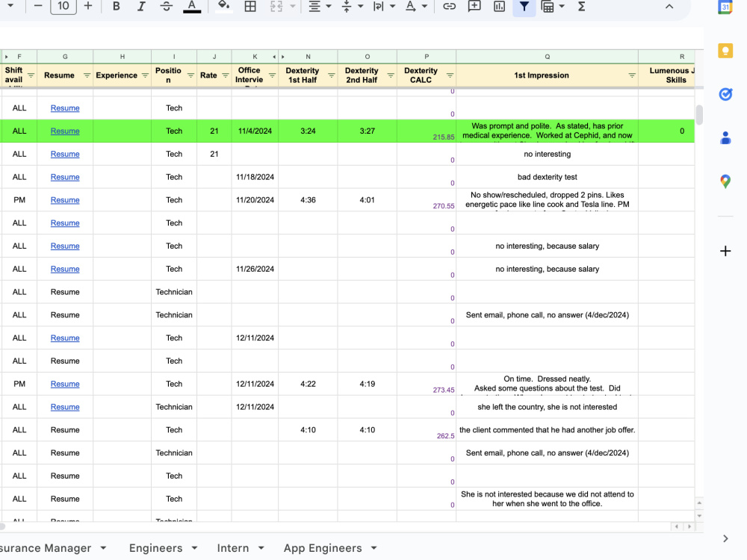Open Google Keep side panel
Viewport: 747px width, 560px height.
pos(725,51)
